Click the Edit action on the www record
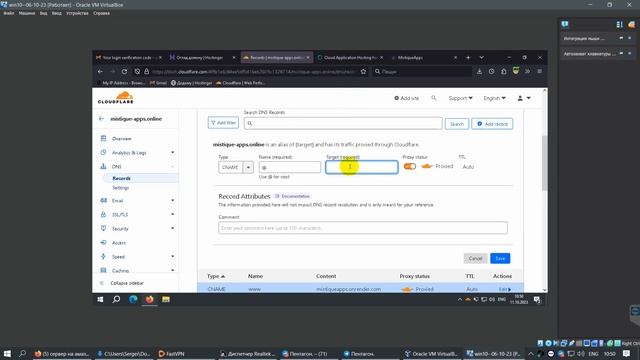The height and width of the screenshot is (360, 640). coord(504,289)
